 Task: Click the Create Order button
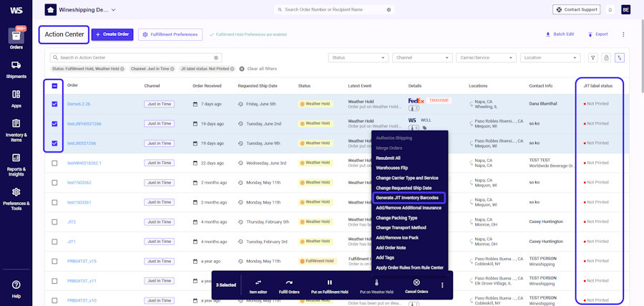click(112, 34)
